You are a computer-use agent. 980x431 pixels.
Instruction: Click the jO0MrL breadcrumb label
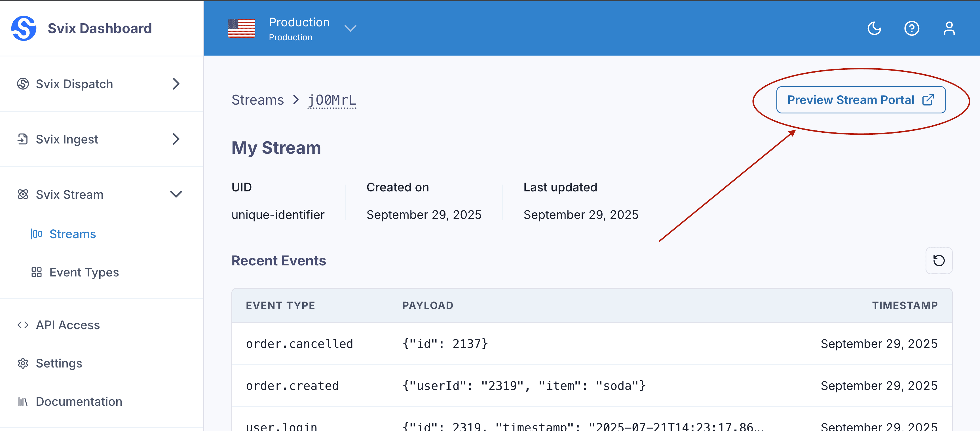tap(332, 100)
